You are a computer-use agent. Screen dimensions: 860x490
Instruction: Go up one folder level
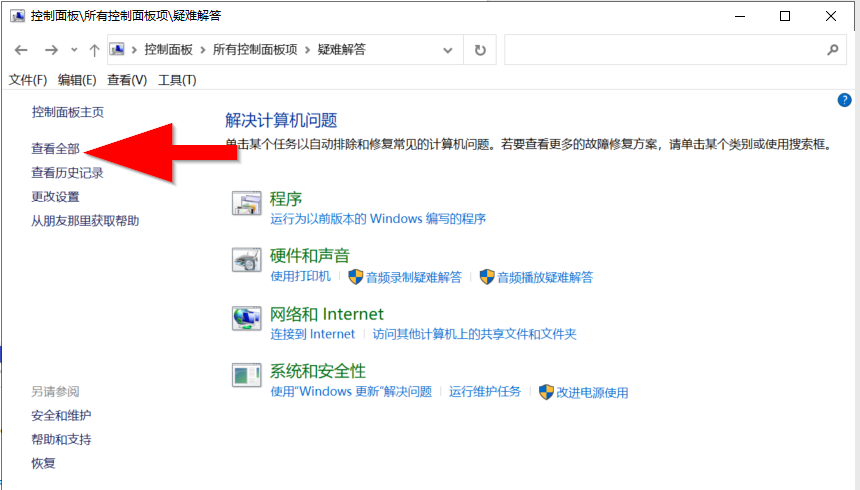94,50
